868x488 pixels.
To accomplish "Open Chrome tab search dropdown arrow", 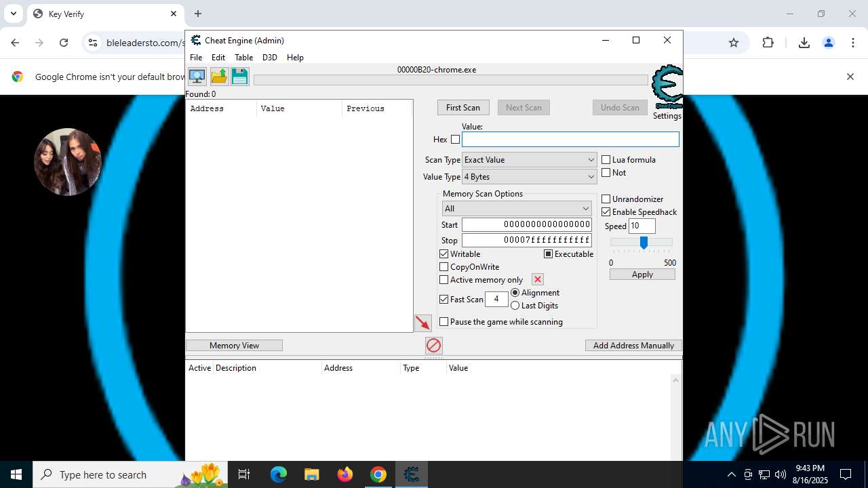I will pyautogui.click(x=13, y=14).
